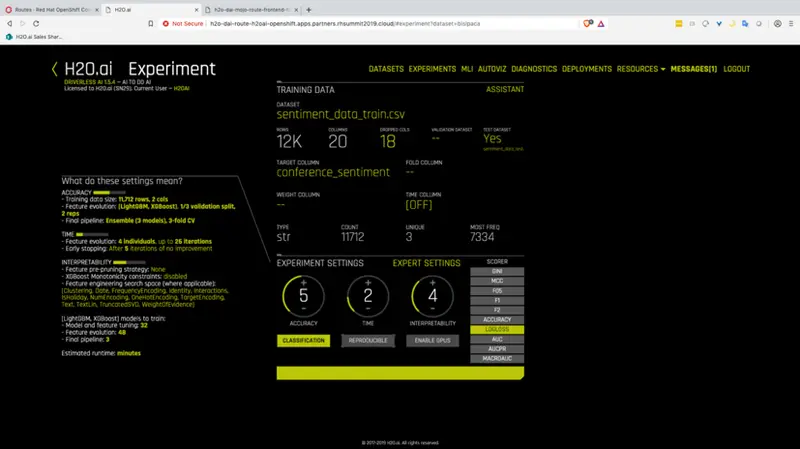This screenshot has height=449, width=800.
Task: Toggle the Classification button
Action: 304,340
